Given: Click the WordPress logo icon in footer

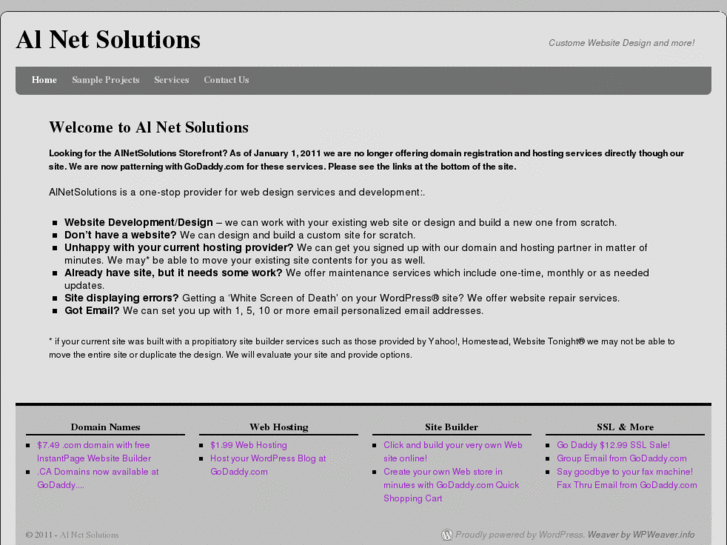Looking at the screenshot, I should click(x=446, y=534).
